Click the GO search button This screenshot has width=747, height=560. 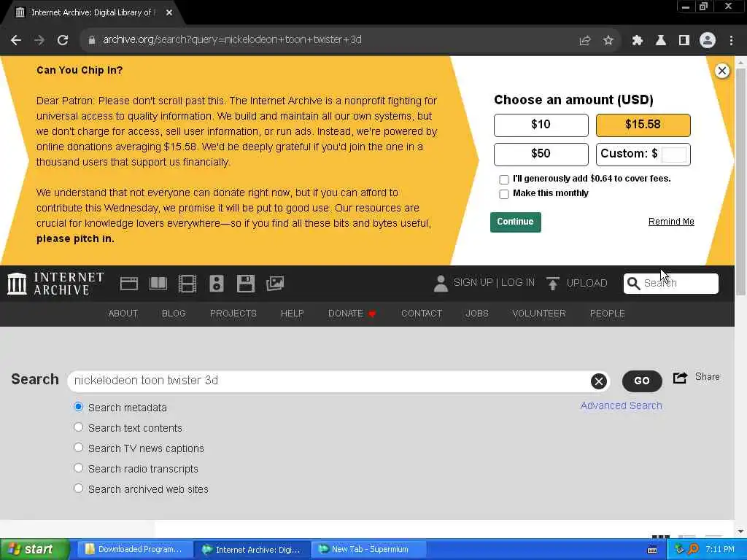pyautogui.click(x=642, y=381)
